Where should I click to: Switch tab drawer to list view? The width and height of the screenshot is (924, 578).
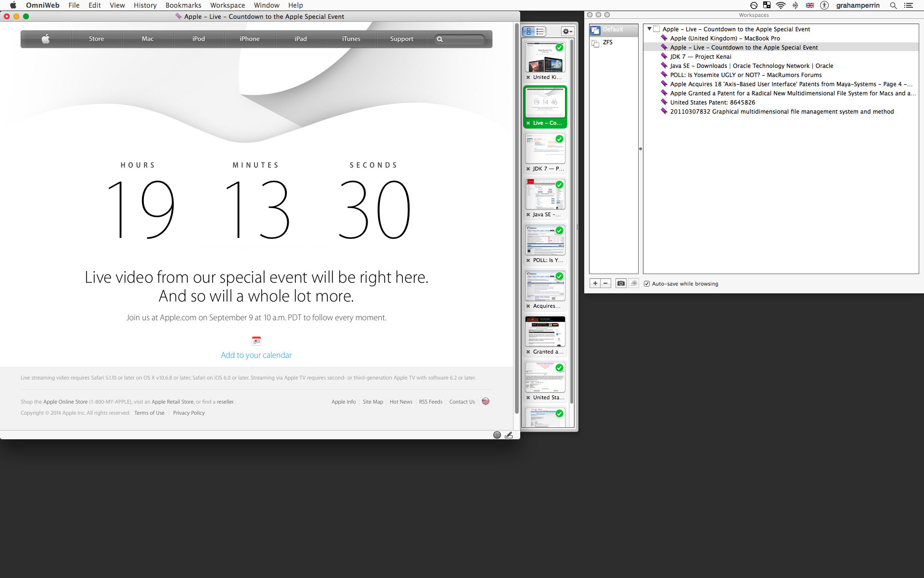coord(540,31)
